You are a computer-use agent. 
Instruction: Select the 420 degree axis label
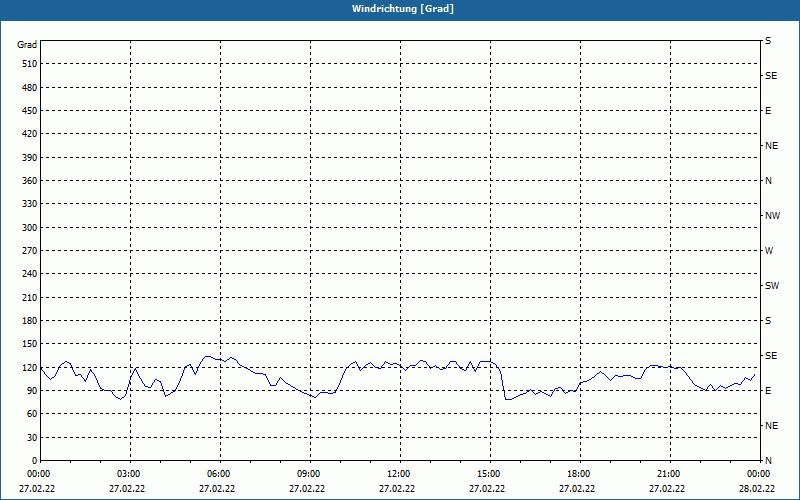(x=30, y=134)
